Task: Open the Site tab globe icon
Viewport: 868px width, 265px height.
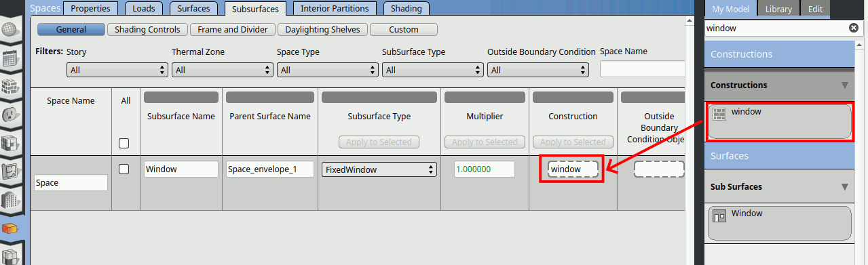Action: pyautogui.click(x=10, y=30)
